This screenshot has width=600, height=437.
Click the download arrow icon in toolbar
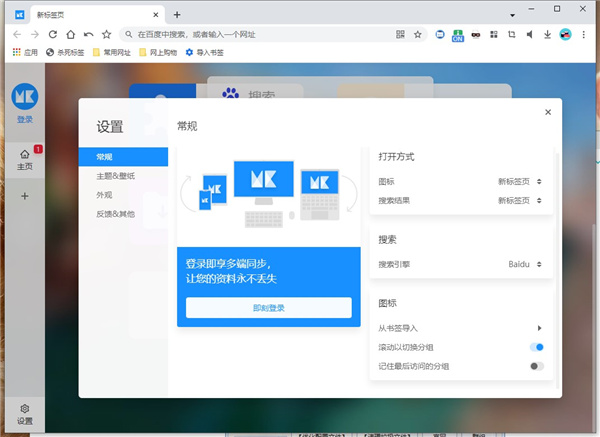547,34
